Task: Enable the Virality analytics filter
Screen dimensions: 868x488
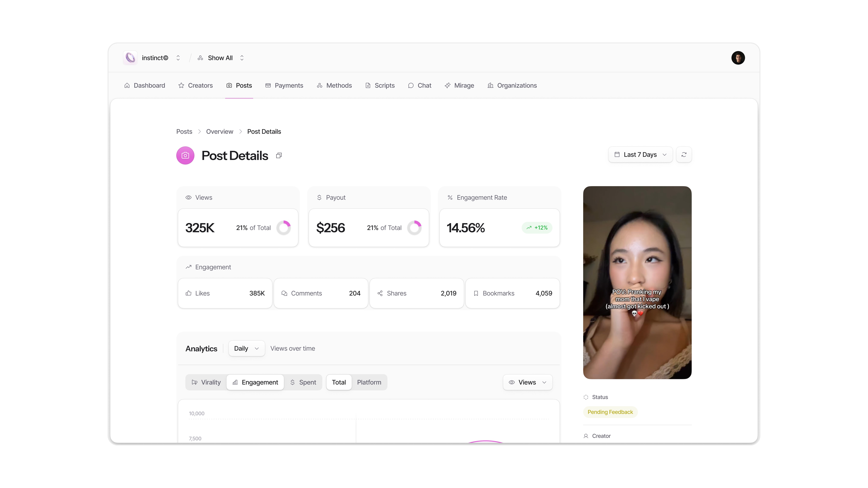Action: (206, 382)
